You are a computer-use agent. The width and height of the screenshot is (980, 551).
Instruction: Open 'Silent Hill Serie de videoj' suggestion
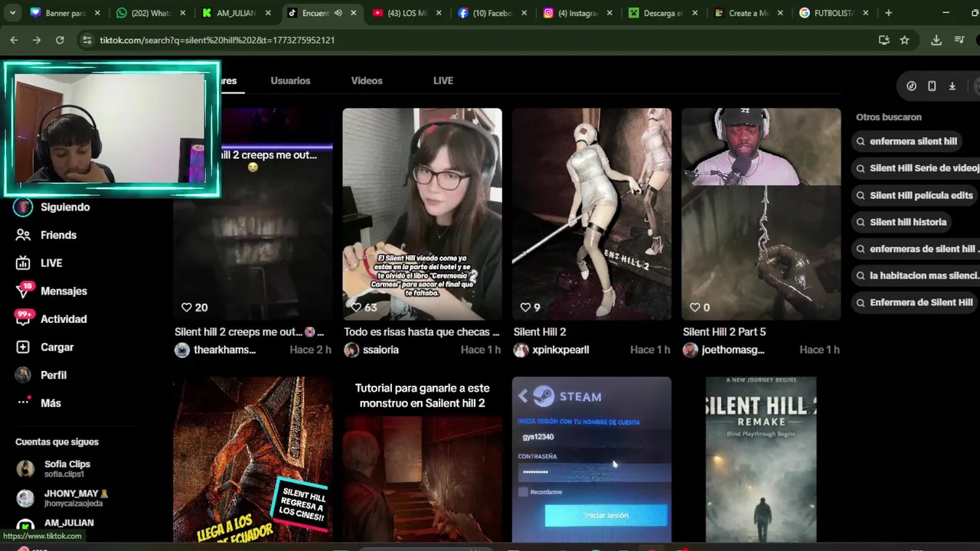coord(917,168)
